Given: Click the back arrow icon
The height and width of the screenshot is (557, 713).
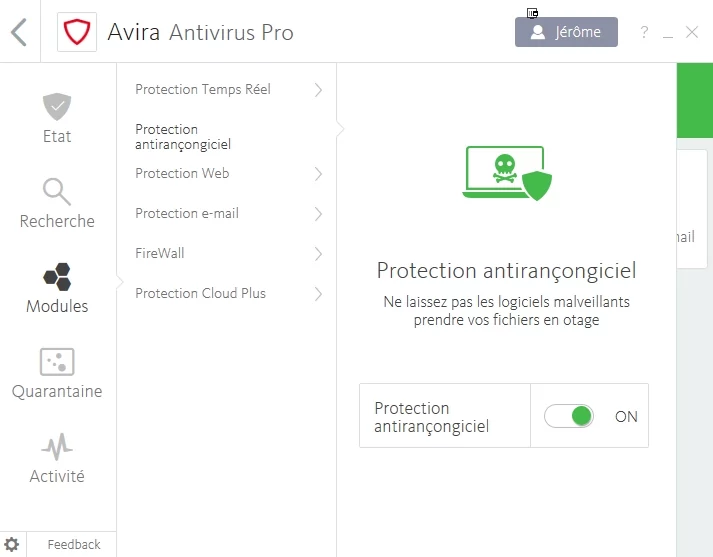Looking at the screenshot, I should (19, 32).
